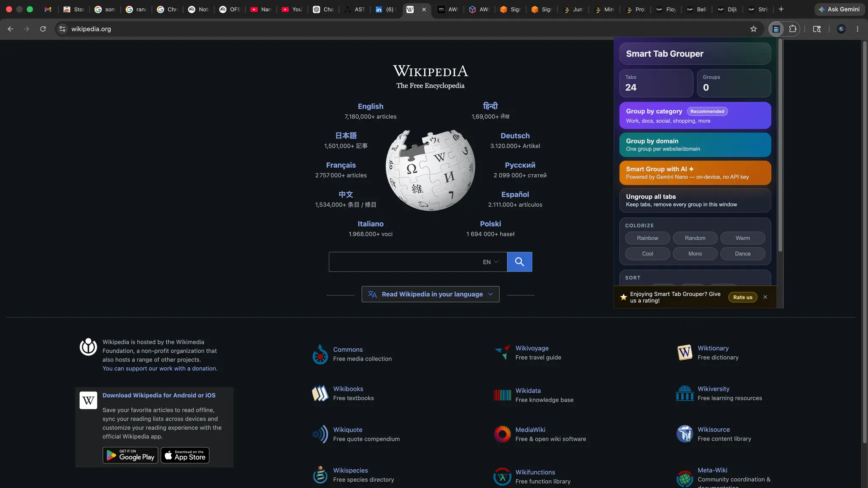868x488 pixels.
Task: Click the Wikifunctions project icon
Action: pos(502,477)
